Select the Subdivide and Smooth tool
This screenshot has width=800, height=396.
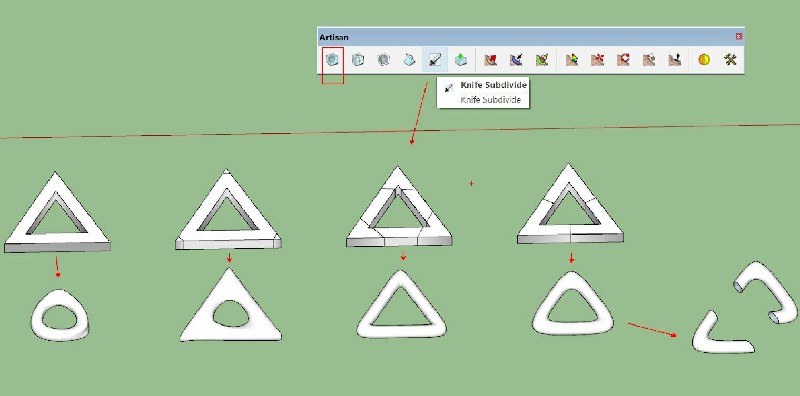pos(332,60)
